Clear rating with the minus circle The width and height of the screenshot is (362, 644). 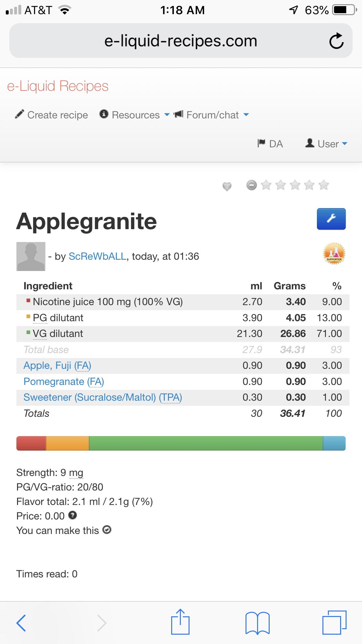pos(252,185)
